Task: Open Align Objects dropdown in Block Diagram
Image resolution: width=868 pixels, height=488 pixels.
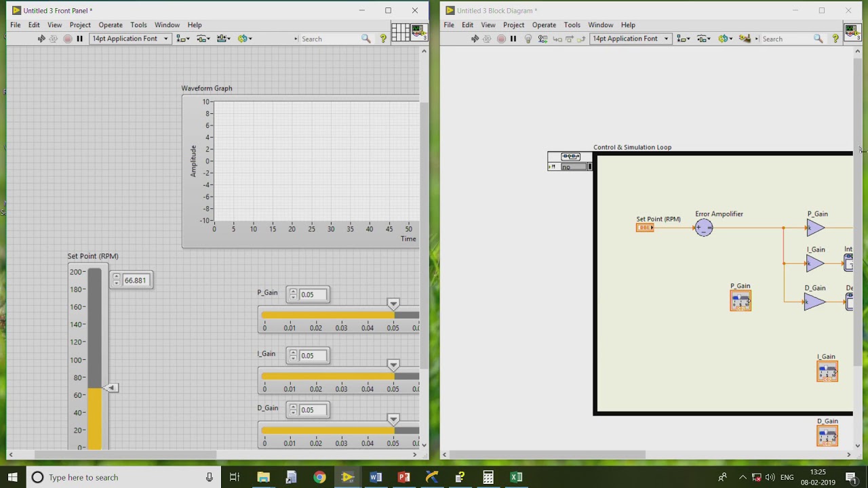Action: (684, 39)
